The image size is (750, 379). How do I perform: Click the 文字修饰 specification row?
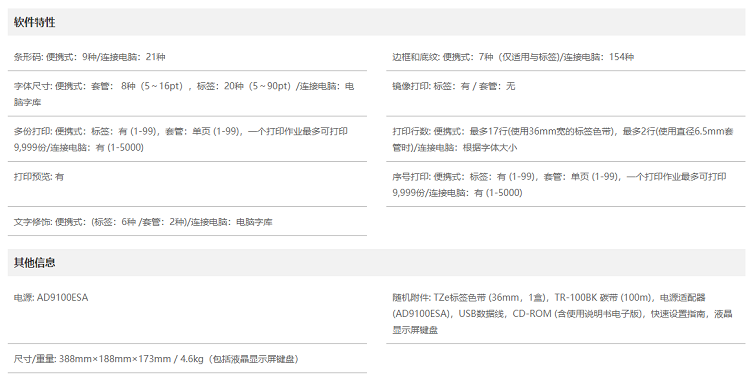[188, 222]
